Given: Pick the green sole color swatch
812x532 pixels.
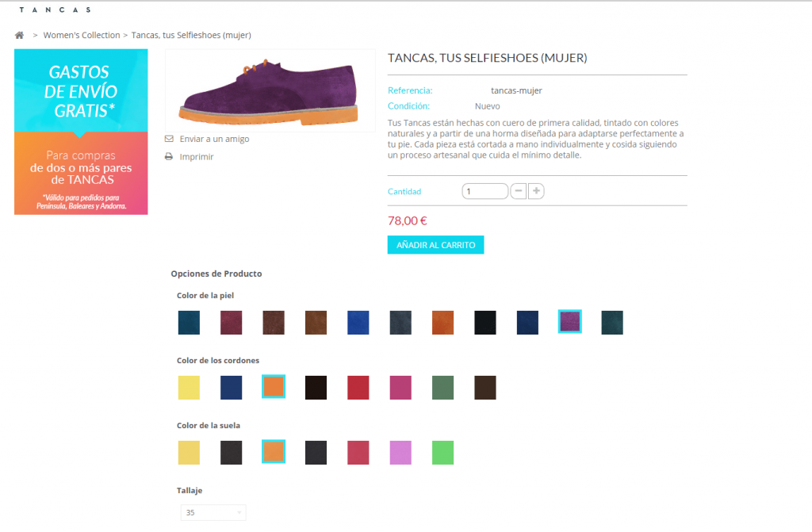Looking at the screenshot, I should 442,452.
